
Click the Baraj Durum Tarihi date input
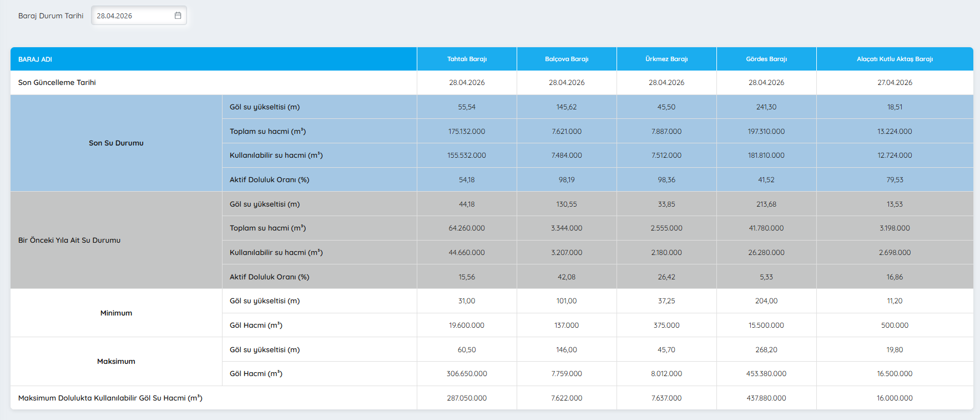coord(132,16)
